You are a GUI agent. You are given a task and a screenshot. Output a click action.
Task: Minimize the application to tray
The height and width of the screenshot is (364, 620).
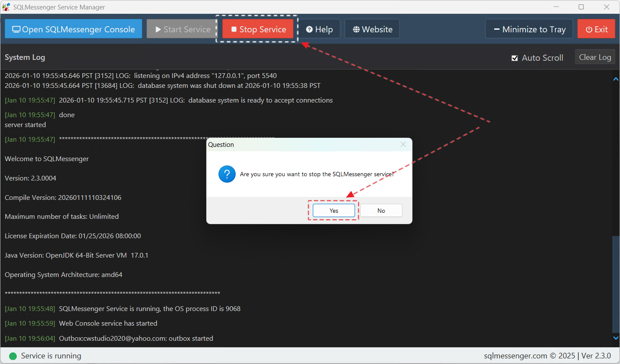pos(529,29)
